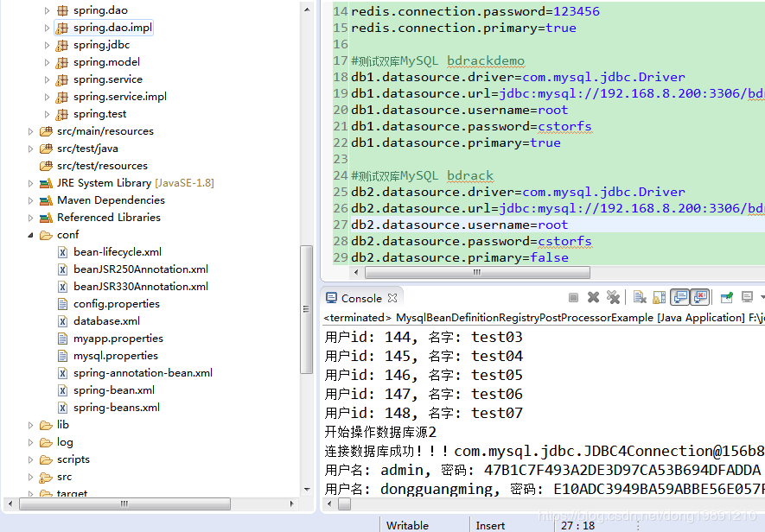765x532 pixels.
Task: Click the config.properties file icon
Action: click(62, 304)
